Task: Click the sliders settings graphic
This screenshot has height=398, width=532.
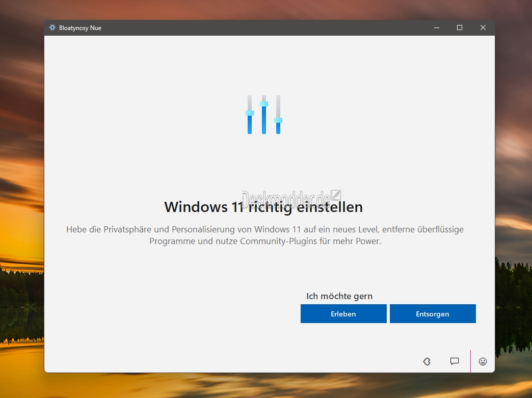Action: point(264,115)
